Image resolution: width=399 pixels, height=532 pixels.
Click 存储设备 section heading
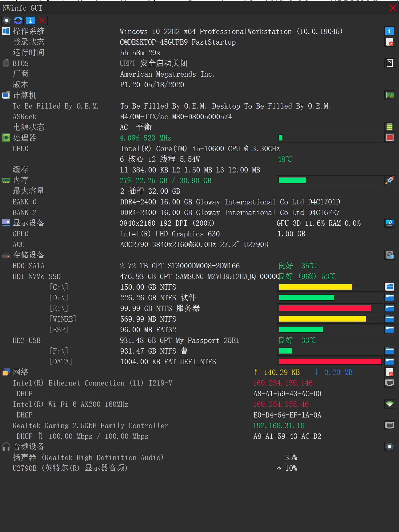(29, 255)
